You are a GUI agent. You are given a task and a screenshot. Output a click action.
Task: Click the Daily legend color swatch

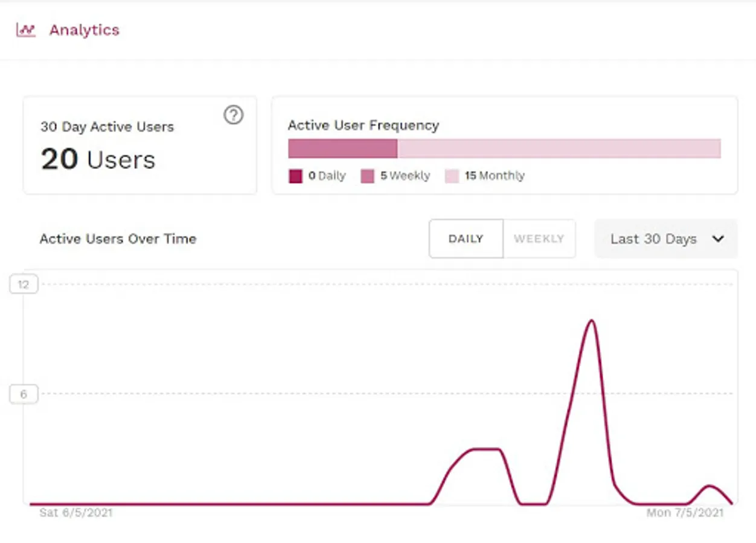(x=295, y=176)
